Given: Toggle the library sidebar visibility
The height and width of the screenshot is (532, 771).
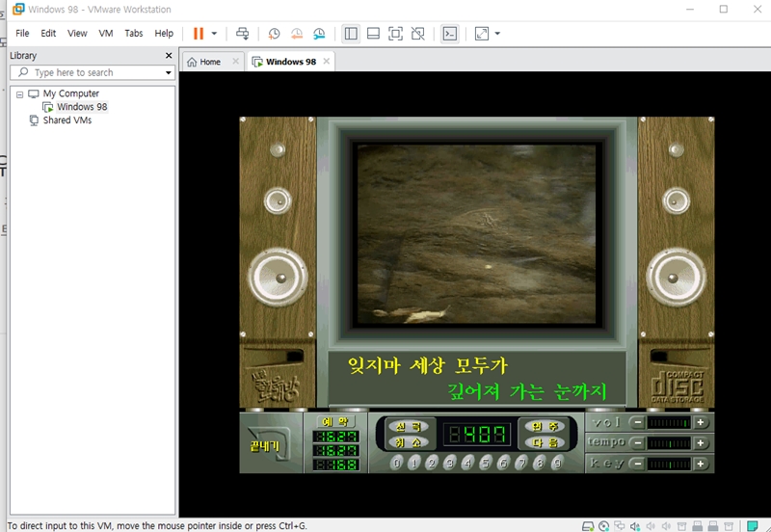Looking at the screenshot, I should (351, 34).
